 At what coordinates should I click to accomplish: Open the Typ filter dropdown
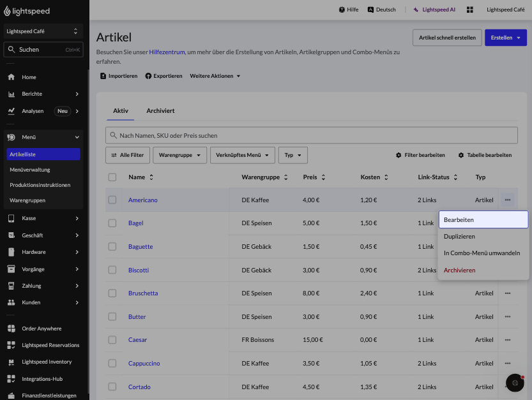pyautogui.click(x=293, y=155)
